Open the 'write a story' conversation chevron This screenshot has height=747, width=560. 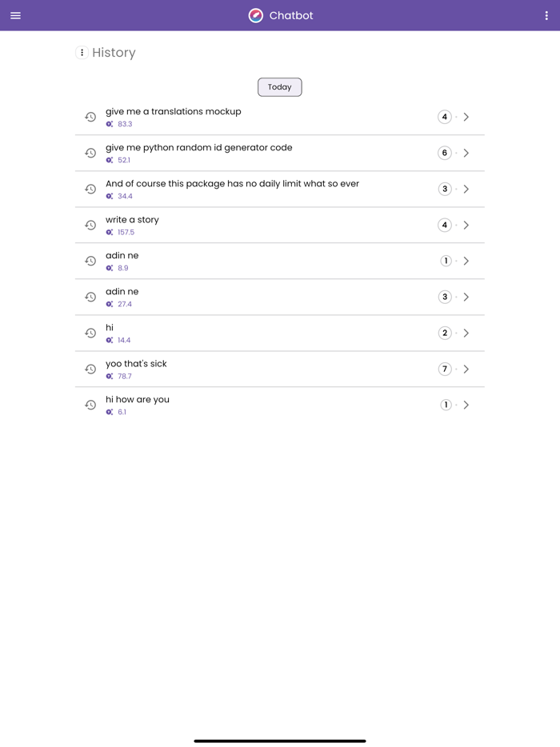click(x=466, y=226)
